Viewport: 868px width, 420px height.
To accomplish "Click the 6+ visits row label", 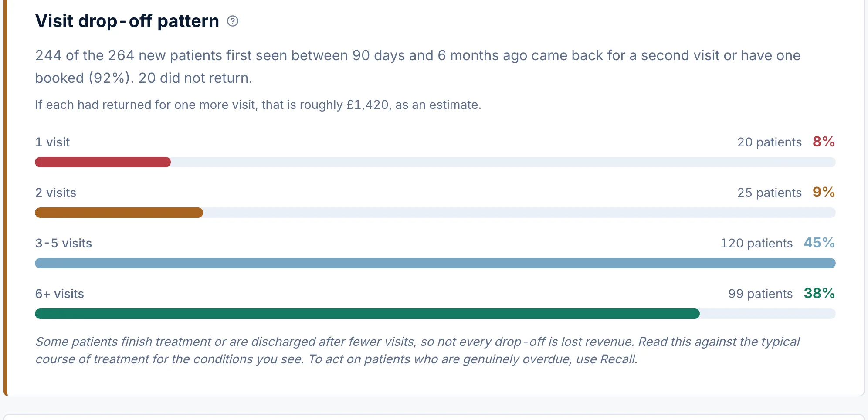I will [60, 294].
